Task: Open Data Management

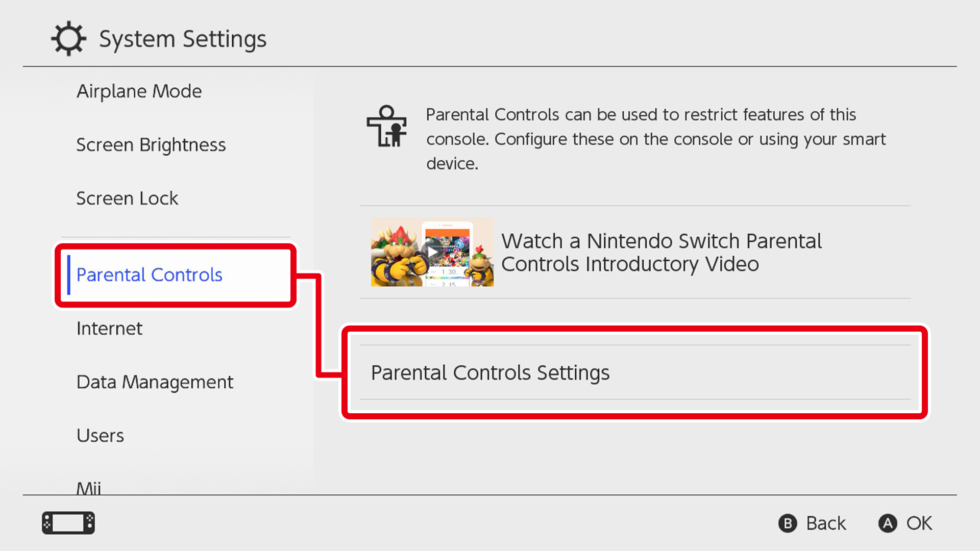Action: pos(155,382)
